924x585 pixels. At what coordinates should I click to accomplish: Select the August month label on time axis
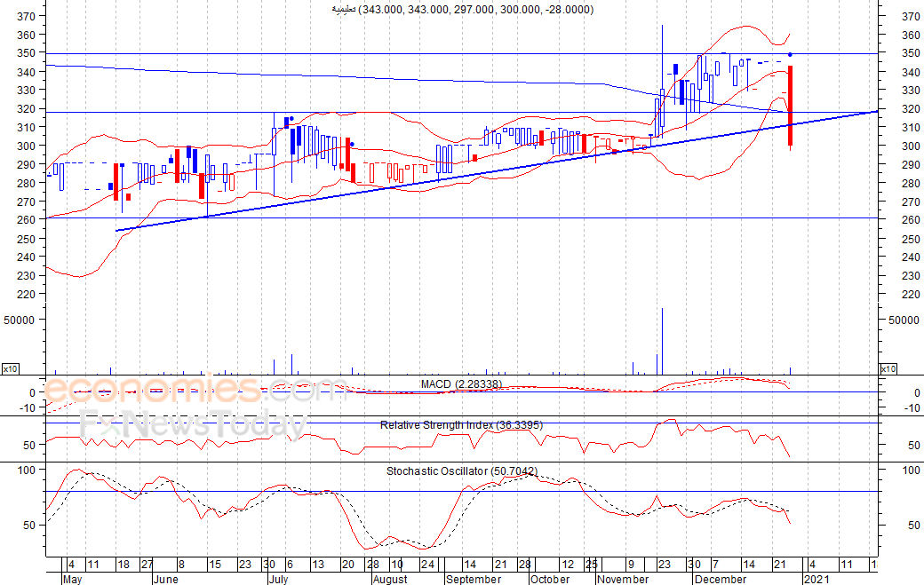point(390,579)
